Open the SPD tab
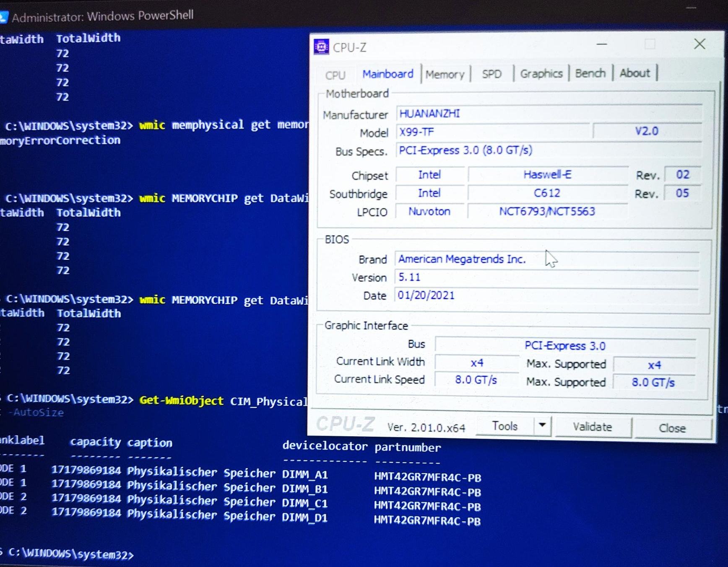728x567 pixels. [491, 74]
